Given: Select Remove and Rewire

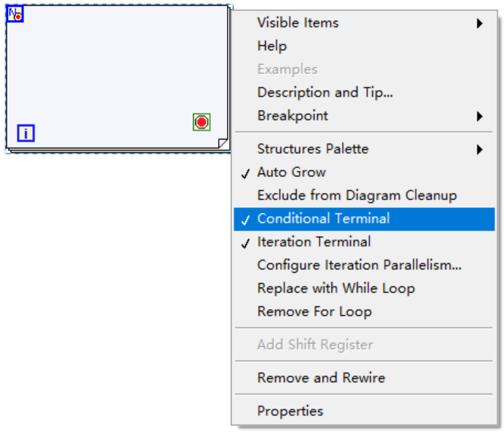Looking at the screenshot, I should [364, 378].
